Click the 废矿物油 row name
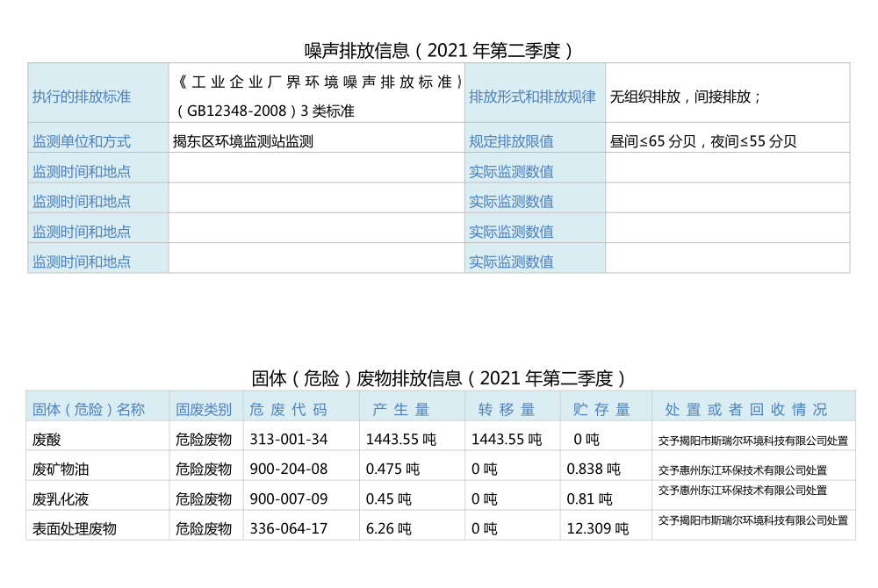This screenshot has height=588, width=878. (61, 470)
